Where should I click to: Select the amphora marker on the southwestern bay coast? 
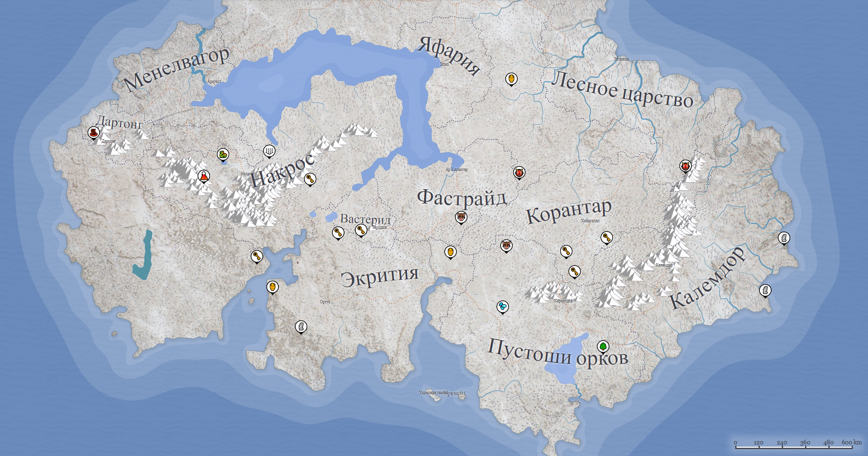272,287
